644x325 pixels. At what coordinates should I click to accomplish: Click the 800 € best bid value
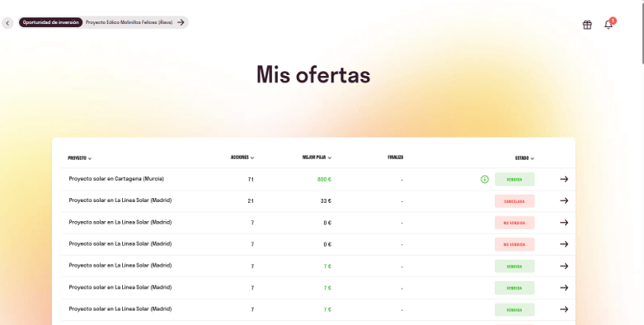[324, 180]
